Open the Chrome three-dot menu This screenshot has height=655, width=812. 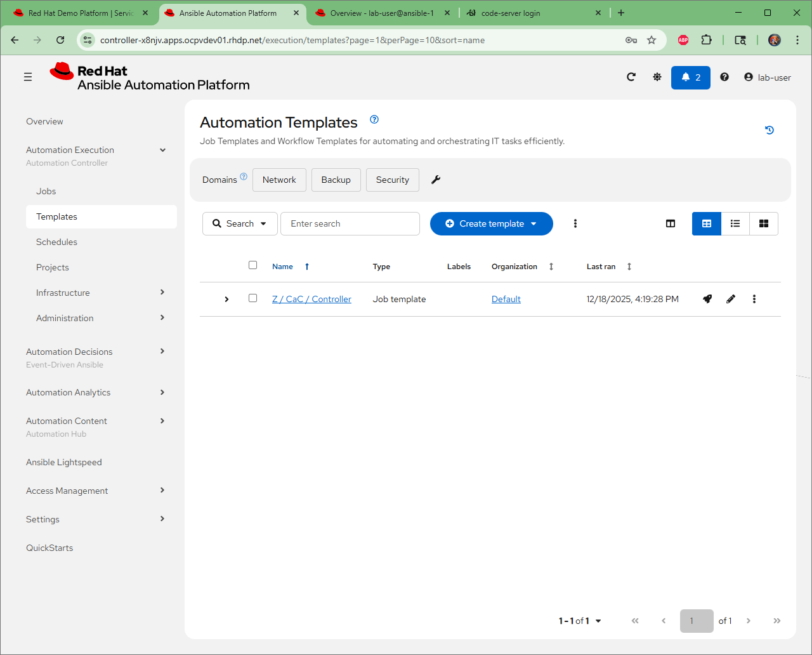(797, 40)
